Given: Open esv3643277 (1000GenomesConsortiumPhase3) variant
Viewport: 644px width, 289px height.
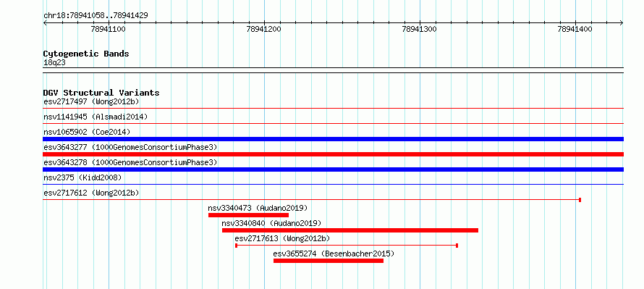Looking at the screenshot, I should 130,147.
